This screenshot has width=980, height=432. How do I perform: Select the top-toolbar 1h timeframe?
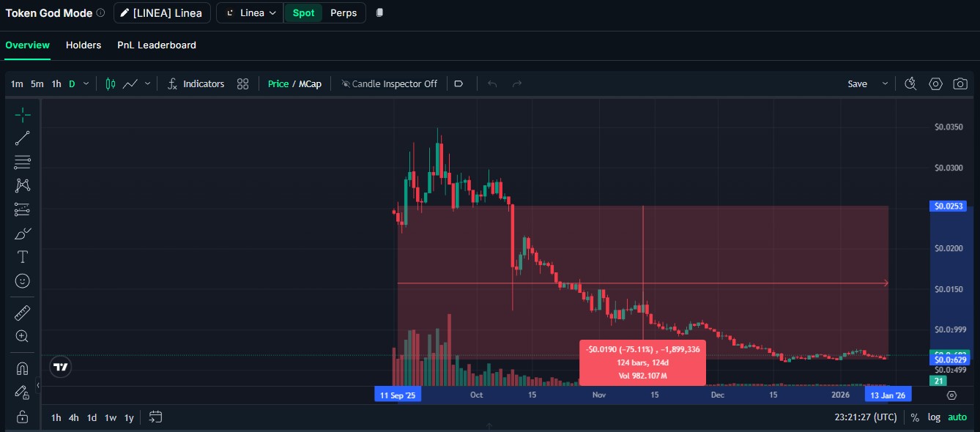point(56,84)
